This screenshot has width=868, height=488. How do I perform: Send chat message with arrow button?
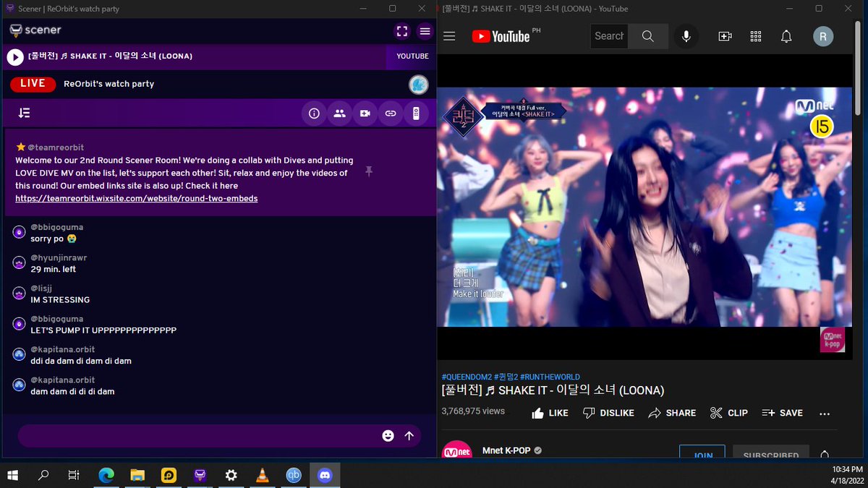click(x=409, y=436)
